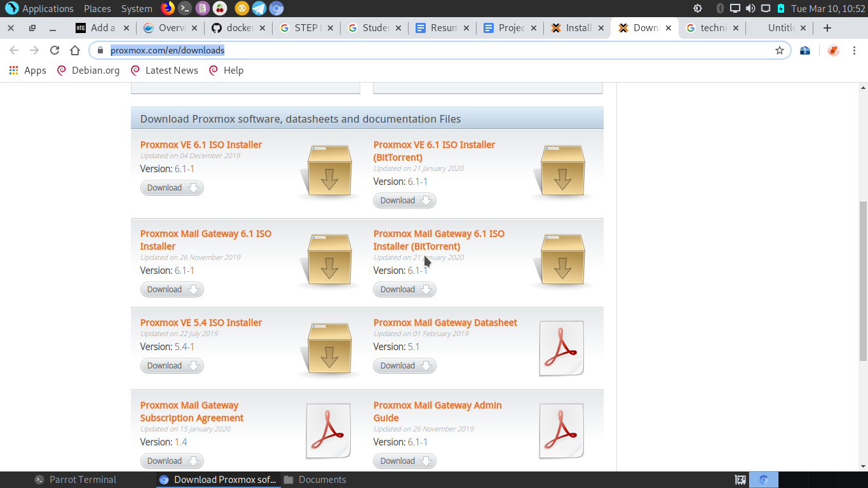
Task: Download Proxmox Mail Gateway 6.1 ISO Installer
Action: point(172,289)
